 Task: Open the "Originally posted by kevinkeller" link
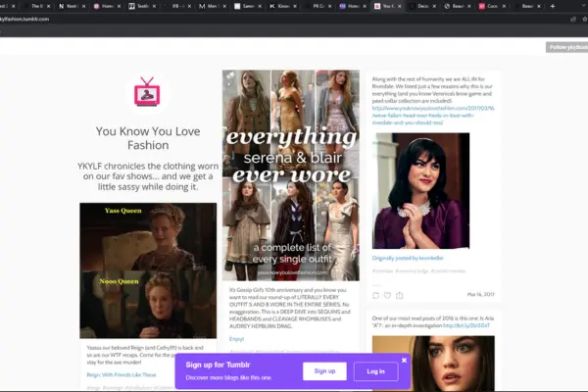click(x=408, y=258)
